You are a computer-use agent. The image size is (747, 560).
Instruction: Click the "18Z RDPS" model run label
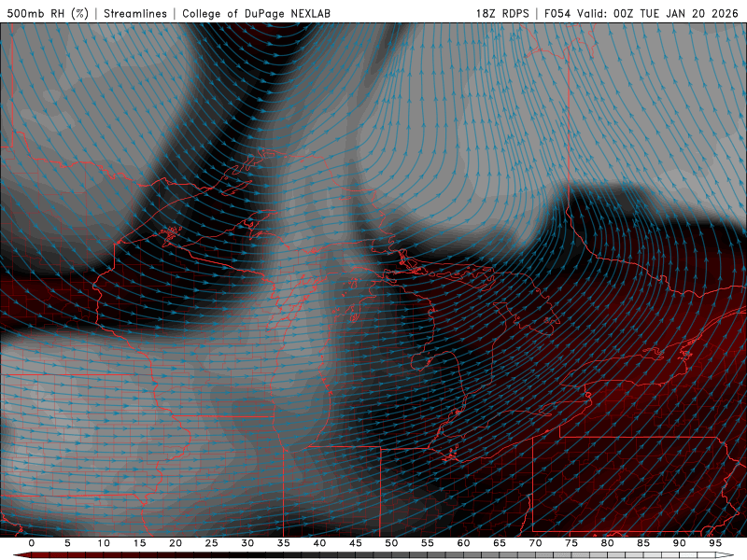click(502, 13)
